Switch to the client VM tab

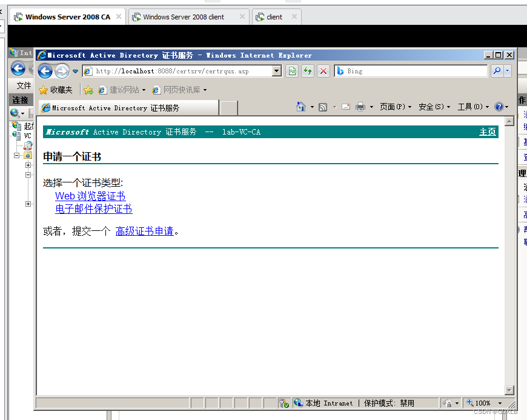pos(274,17)
